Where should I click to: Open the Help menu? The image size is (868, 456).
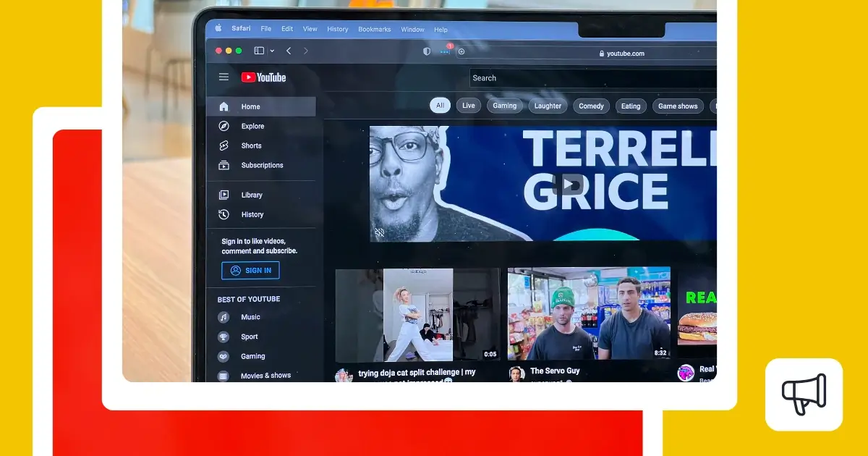click(441, 30)
